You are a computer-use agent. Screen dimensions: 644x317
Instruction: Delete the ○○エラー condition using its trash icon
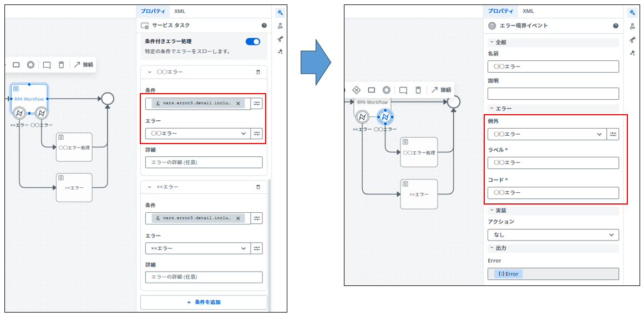click(257, 72)
